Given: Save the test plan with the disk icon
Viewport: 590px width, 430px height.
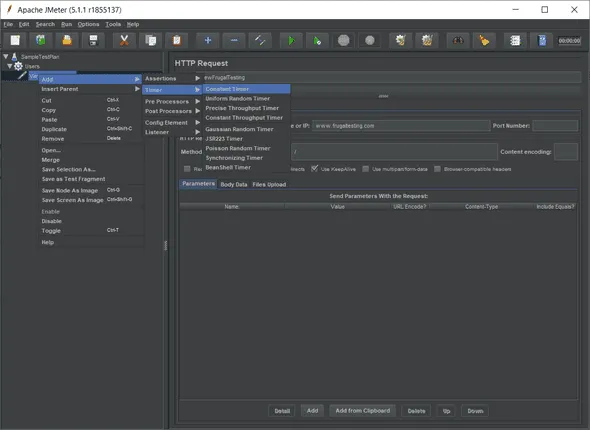Looking at the screenshot, I should (x=93, y=40).
